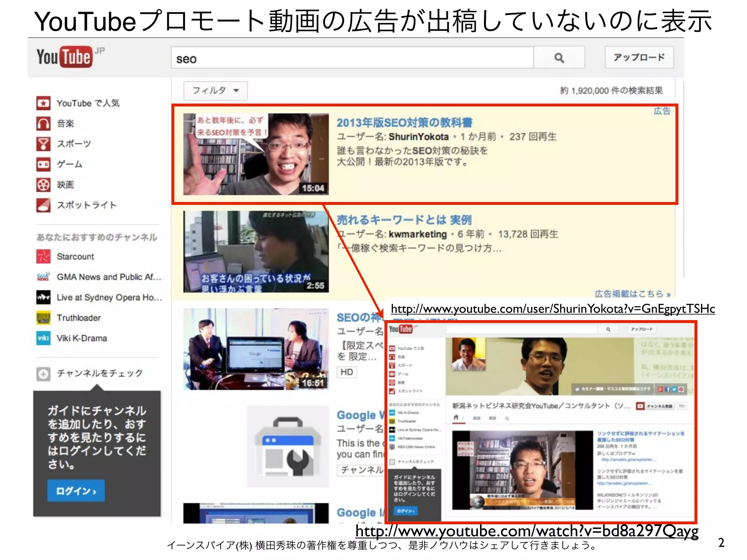Open the Starcount channel icon
747x560 pixels.
tap(43, 256)
